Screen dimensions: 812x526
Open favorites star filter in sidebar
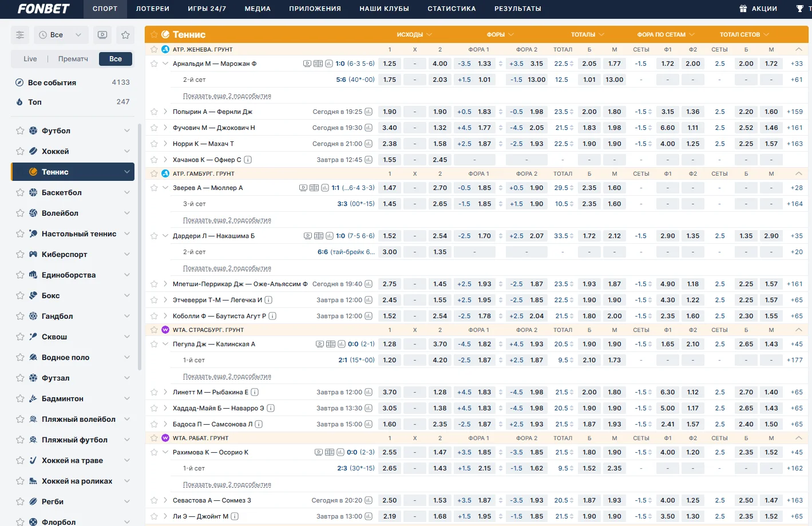click(125, 35)
